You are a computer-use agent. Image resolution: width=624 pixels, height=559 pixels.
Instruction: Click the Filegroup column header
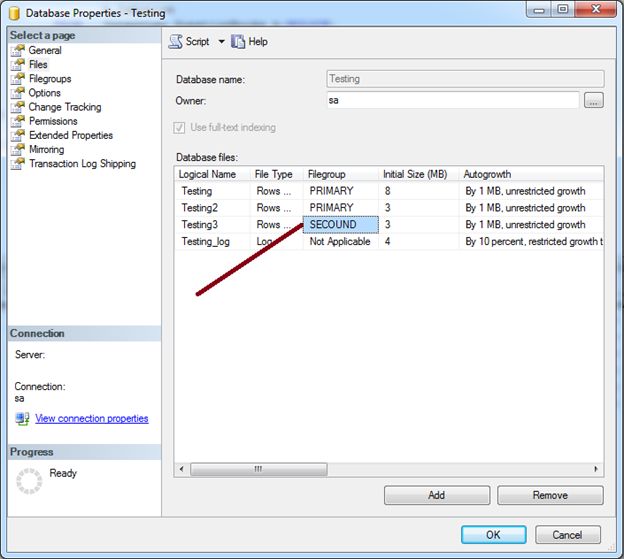coord(341,174)
